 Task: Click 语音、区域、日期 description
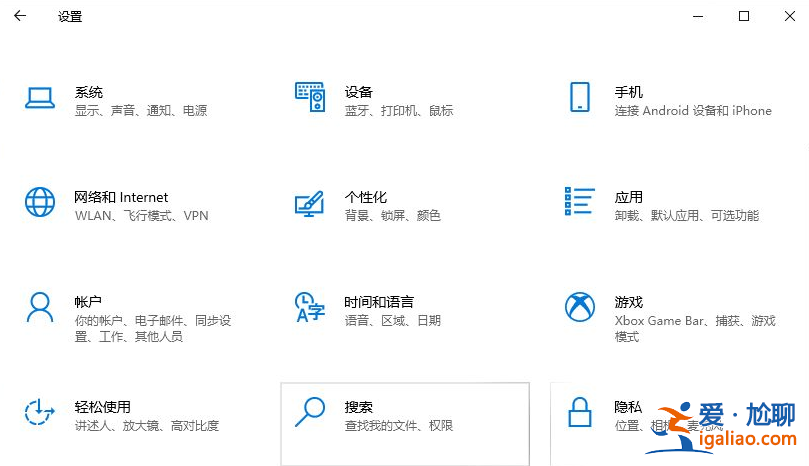tap(393, 320)
